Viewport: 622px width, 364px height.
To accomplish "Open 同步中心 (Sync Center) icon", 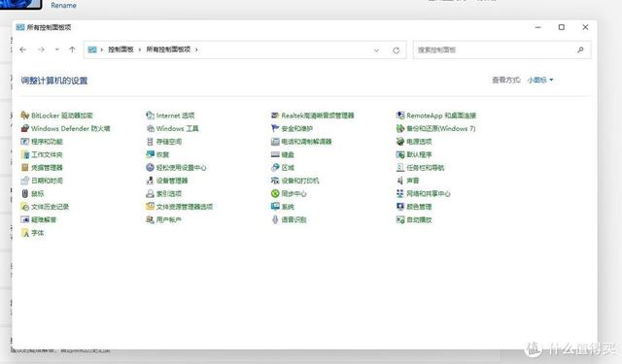I will coord(275,194).
